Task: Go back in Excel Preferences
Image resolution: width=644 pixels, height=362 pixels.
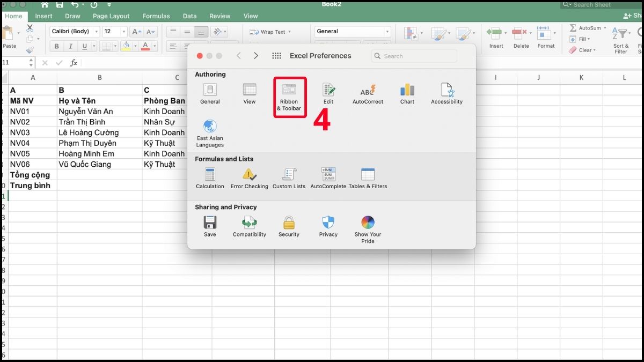Action: 239,56
